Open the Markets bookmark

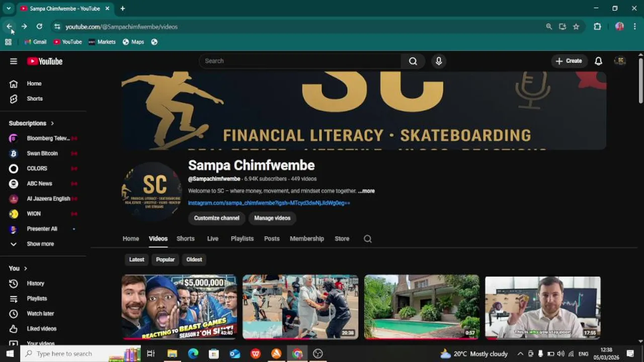102,42
